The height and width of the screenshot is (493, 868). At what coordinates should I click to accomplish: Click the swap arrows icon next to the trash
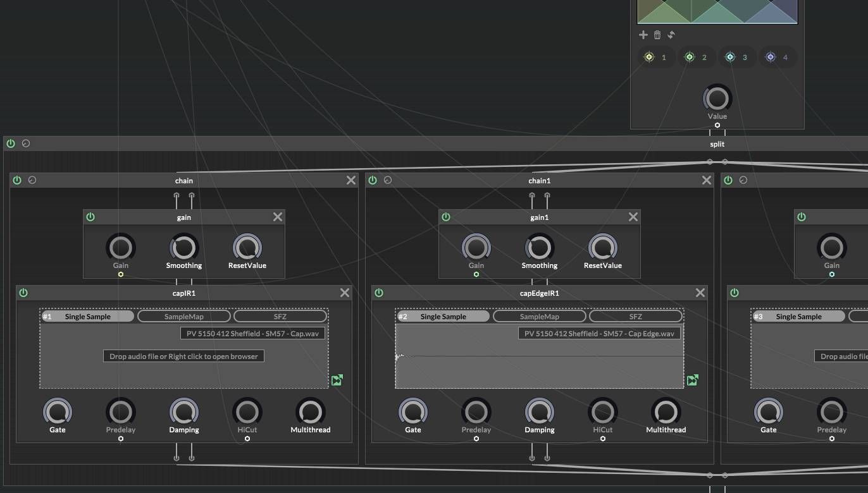[671, 35]
